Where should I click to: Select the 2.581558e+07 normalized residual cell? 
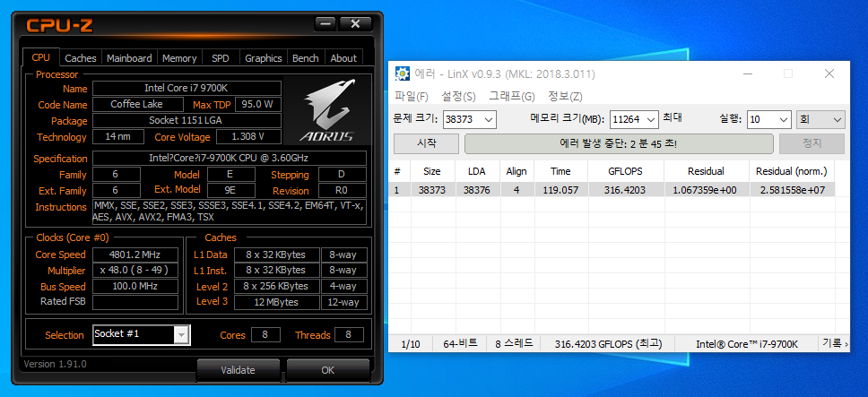(x=792, y=190)
